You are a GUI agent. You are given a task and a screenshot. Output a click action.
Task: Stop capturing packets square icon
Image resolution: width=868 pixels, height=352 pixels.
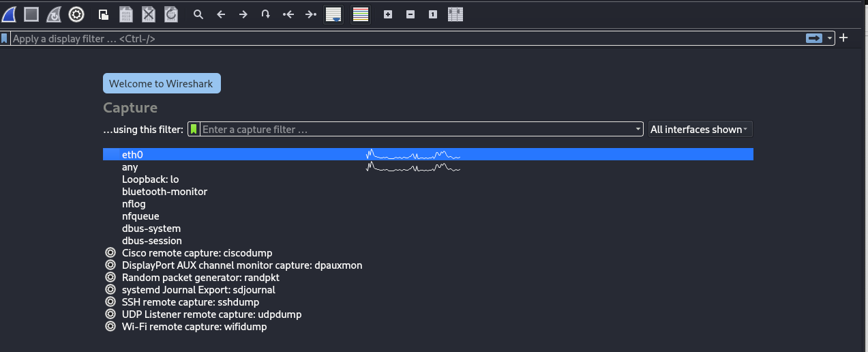click(31, 14)
